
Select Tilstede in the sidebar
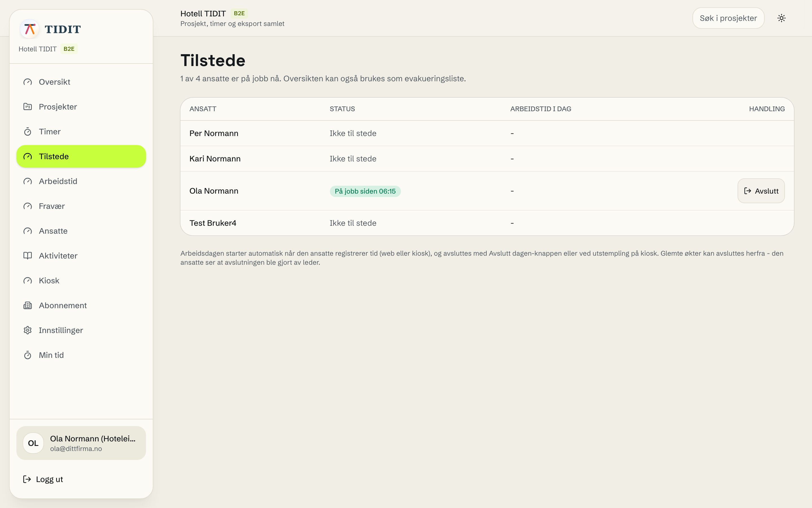point(81,157)
